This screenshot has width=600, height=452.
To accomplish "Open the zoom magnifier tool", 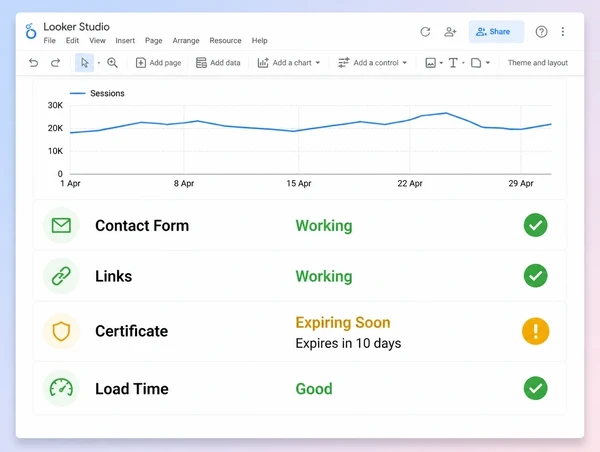I will tap(112, 63).
